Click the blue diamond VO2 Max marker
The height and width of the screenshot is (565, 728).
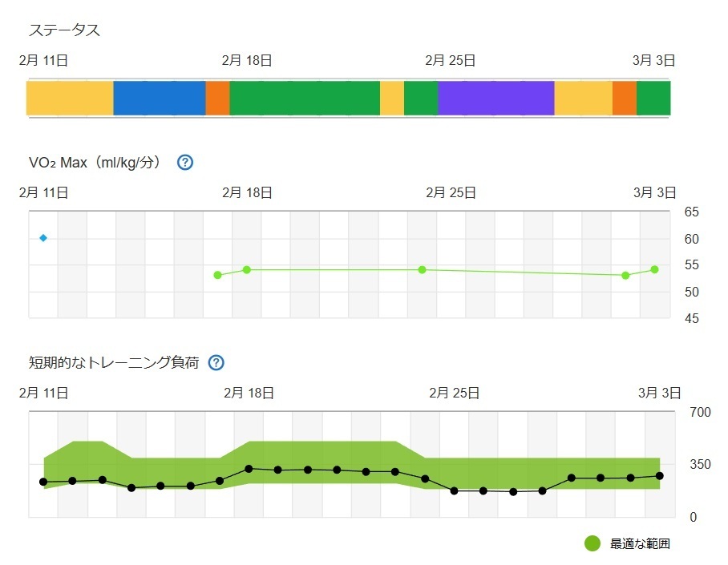43,238
